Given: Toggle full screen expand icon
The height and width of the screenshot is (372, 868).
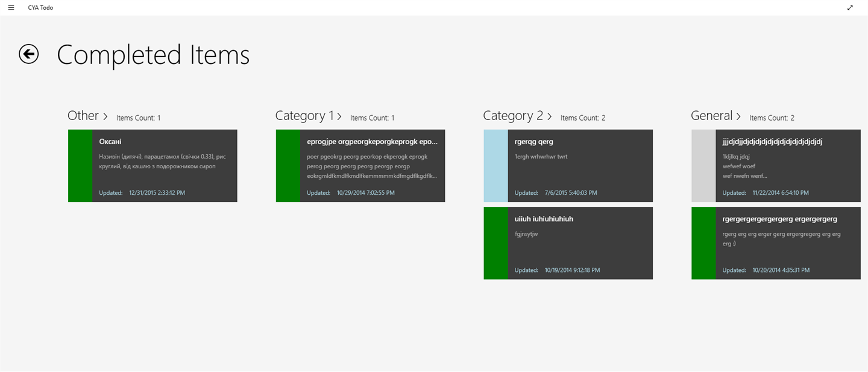Looking at the screenshot, I should pos(850,8).
